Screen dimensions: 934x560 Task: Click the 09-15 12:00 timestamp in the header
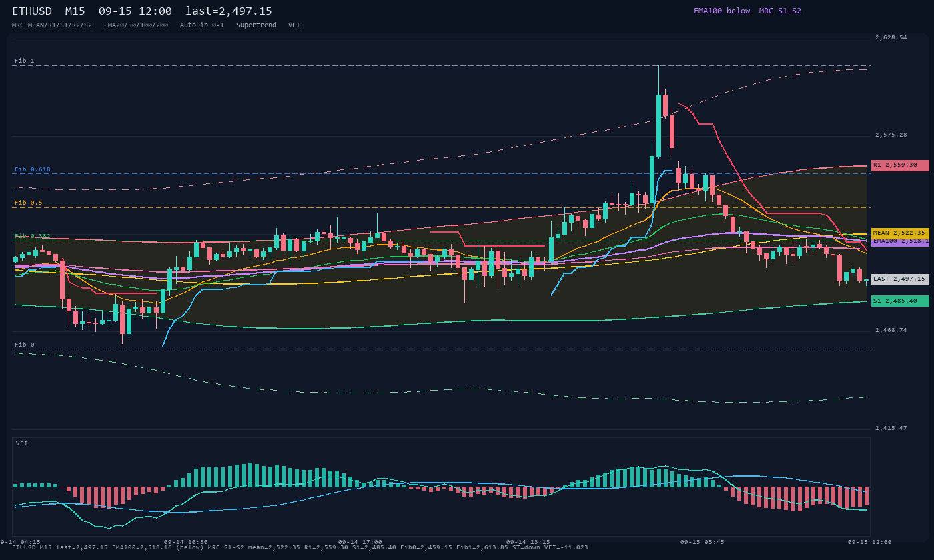(x=135, y=11)
